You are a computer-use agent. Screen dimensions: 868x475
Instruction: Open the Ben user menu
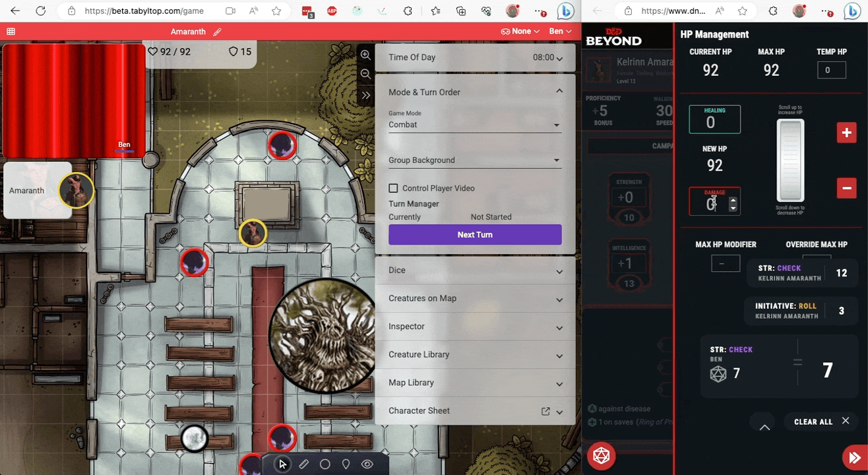tap(561, 31)
